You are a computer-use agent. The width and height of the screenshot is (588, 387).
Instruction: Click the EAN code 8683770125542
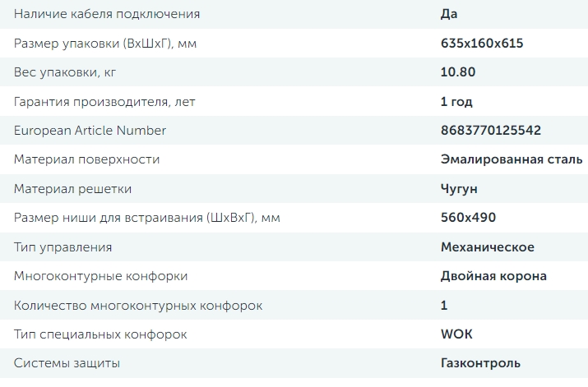point(491,130)
